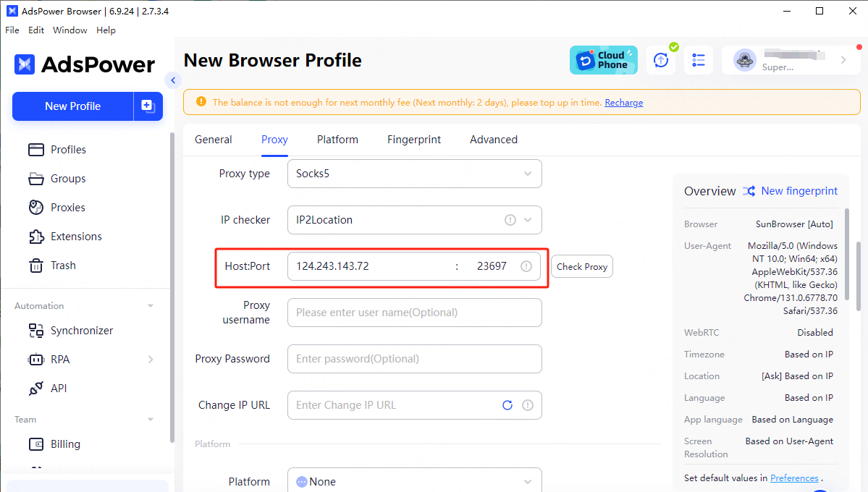Expand the IP checker IP2Location dropdown
The image size is (868, 492).
point(528,220)
